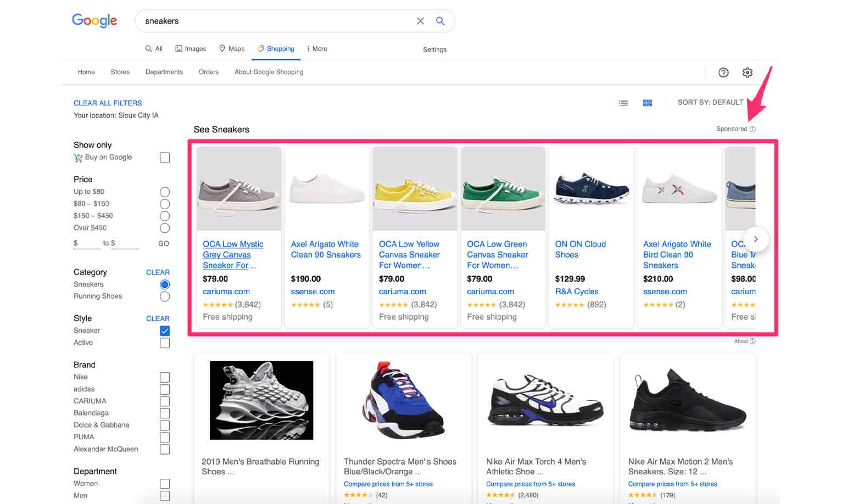Open the settings gear icon
This screenshot has width=842, height=504.
coord(747,72)
